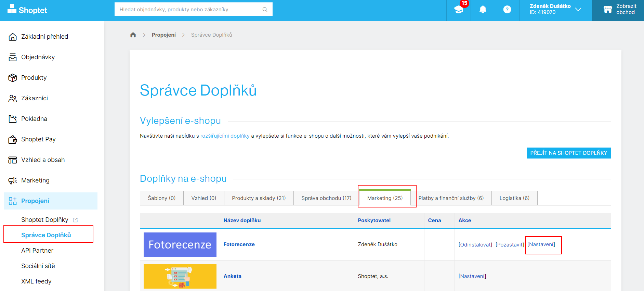Sort by Poskytovatel column header
644x291 pixels.
[x=374, y=220]
